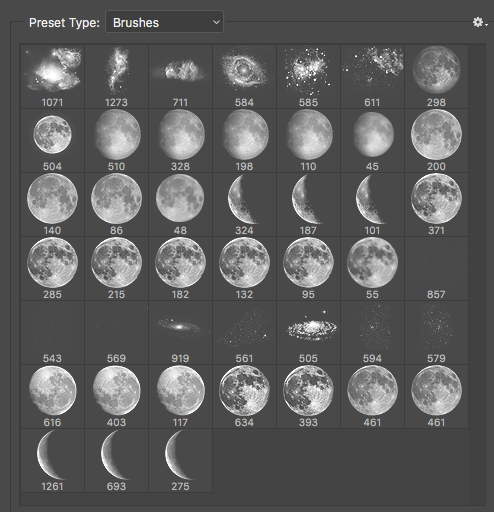Select the 1071 nebula brush

[x=53, y=76]
